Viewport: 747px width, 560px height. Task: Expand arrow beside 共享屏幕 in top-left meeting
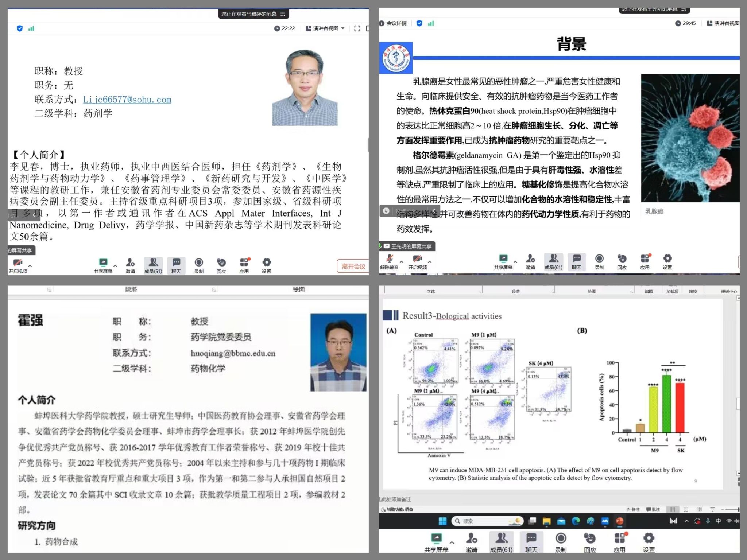point(115,265)
